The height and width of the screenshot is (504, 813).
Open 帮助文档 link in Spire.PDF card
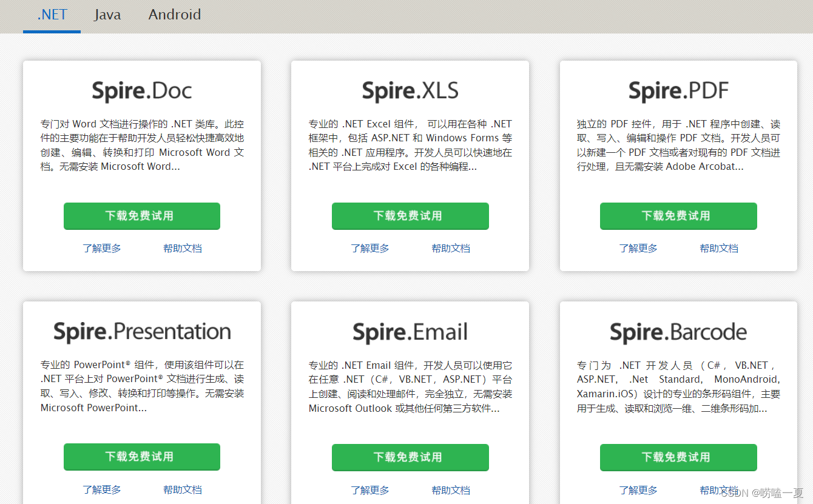719,248
